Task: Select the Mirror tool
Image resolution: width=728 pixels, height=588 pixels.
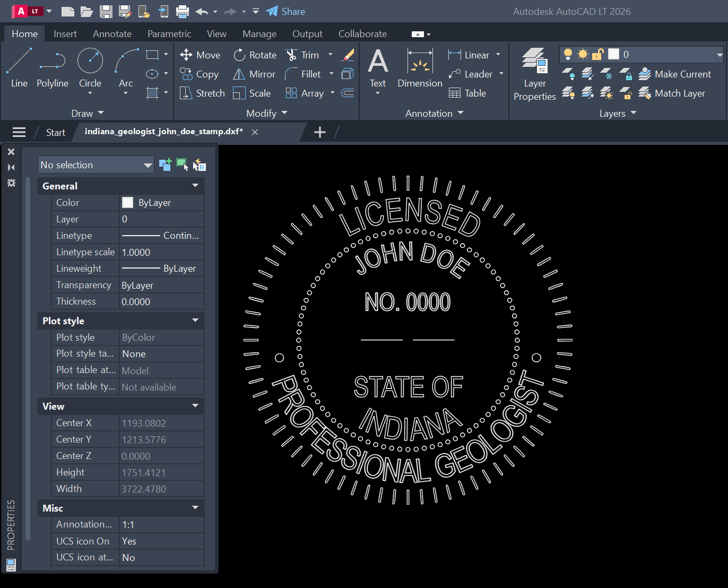Action: (254, 74)
